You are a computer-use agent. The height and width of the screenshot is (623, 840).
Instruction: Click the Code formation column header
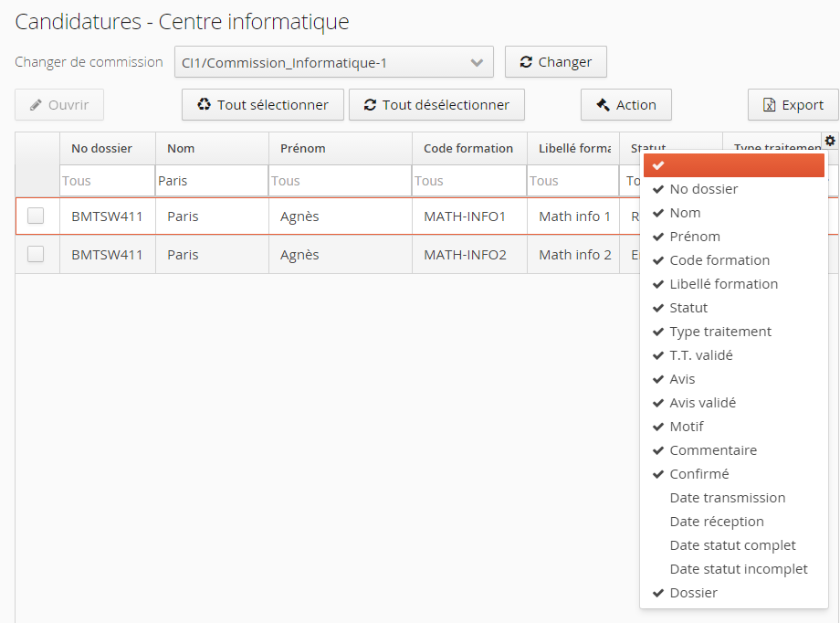point(467,149)
